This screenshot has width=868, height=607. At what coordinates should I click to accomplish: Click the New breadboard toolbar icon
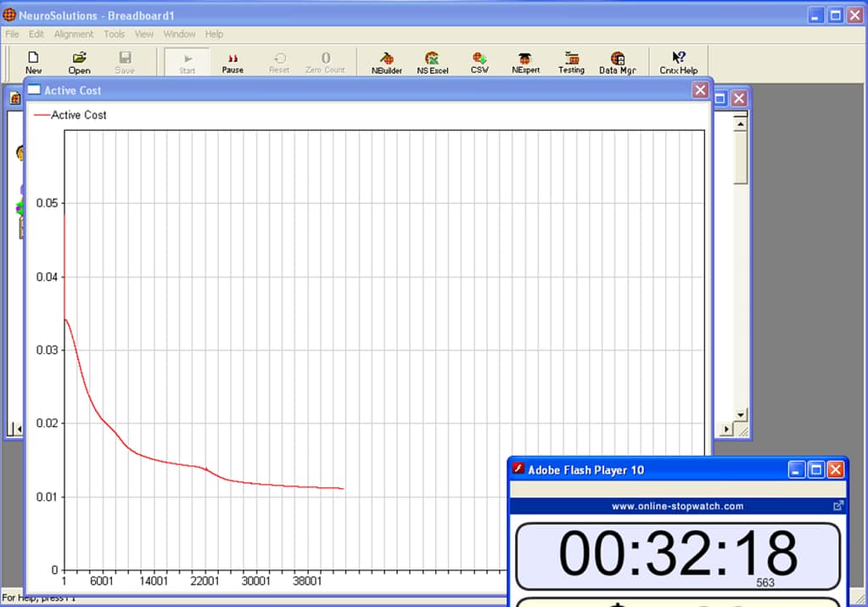[33, 62]
